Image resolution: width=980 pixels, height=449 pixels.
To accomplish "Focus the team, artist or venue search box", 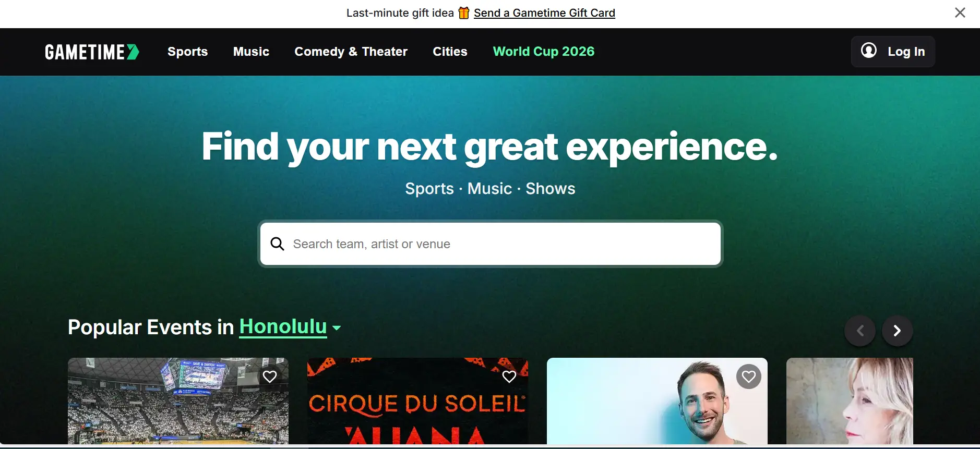I will click(x=491, y=244).
